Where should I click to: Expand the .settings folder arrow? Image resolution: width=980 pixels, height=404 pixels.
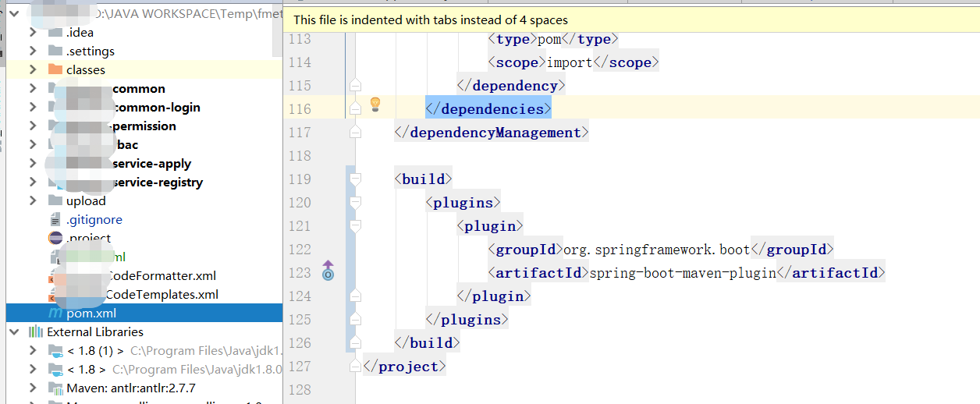tap(32, 51)
